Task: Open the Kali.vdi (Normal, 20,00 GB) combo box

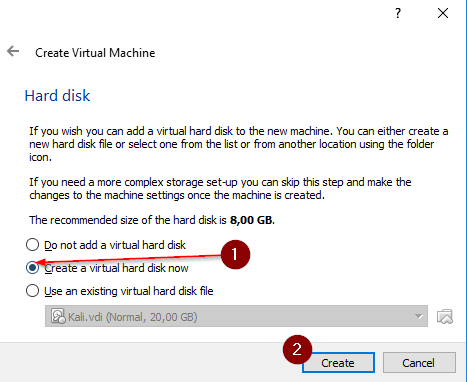Action: click(x=236, y=316)
